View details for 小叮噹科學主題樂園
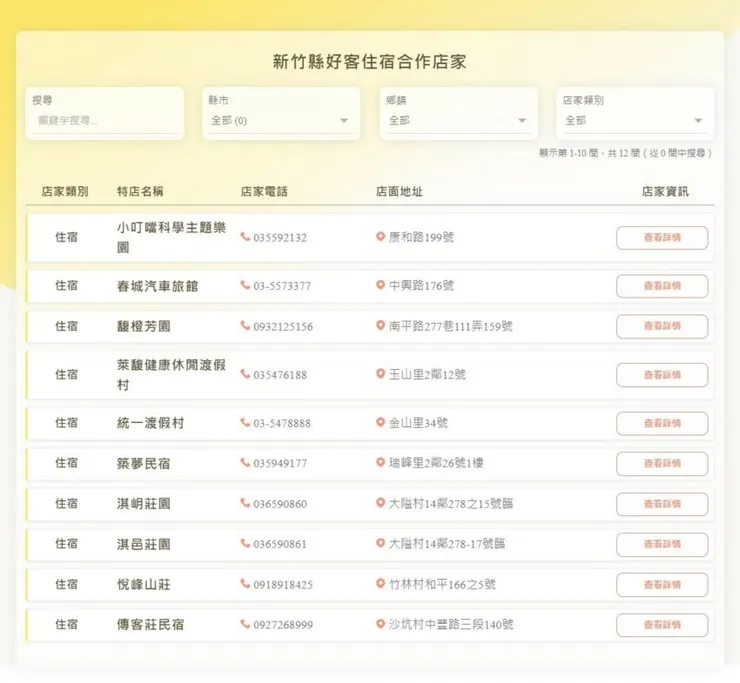This screenshot has height=683, width=740. click(662, 237)
